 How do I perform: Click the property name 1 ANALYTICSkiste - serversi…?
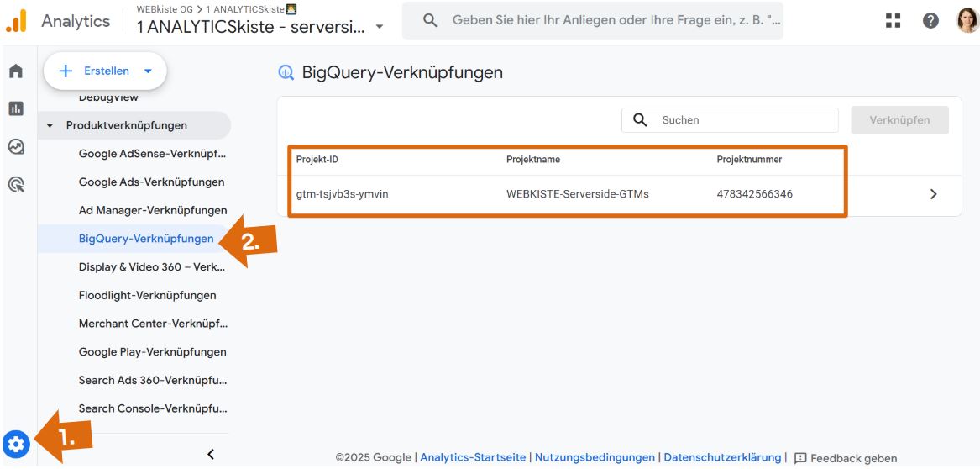click(x=250, y=28)
